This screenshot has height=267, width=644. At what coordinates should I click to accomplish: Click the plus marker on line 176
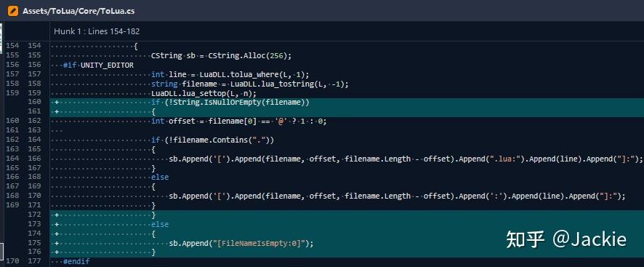coord(57,252)
